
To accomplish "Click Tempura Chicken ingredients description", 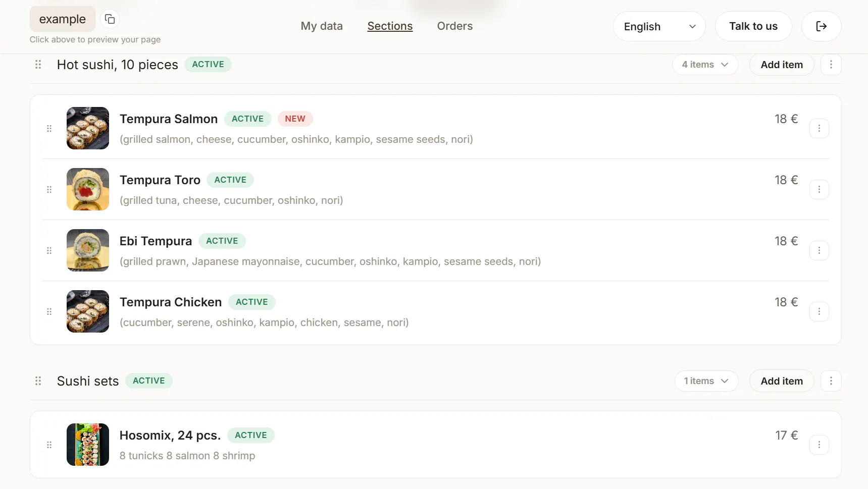I will tap(264, 322).
